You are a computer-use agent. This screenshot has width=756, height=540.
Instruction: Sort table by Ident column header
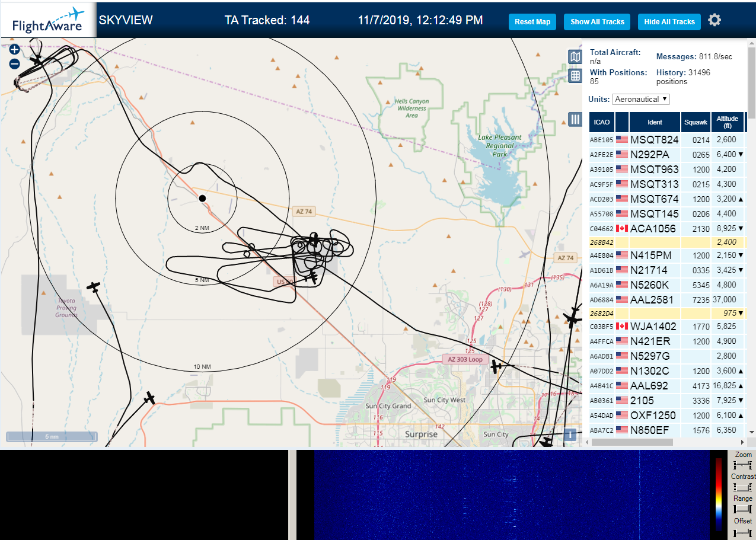pos(655,122)
